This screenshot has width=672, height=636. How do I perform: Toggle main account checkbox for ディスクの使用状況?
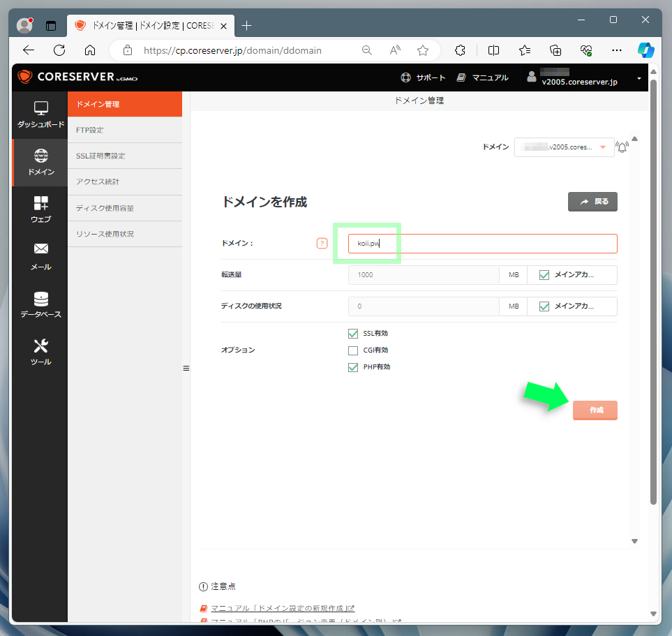click(544, 306)
